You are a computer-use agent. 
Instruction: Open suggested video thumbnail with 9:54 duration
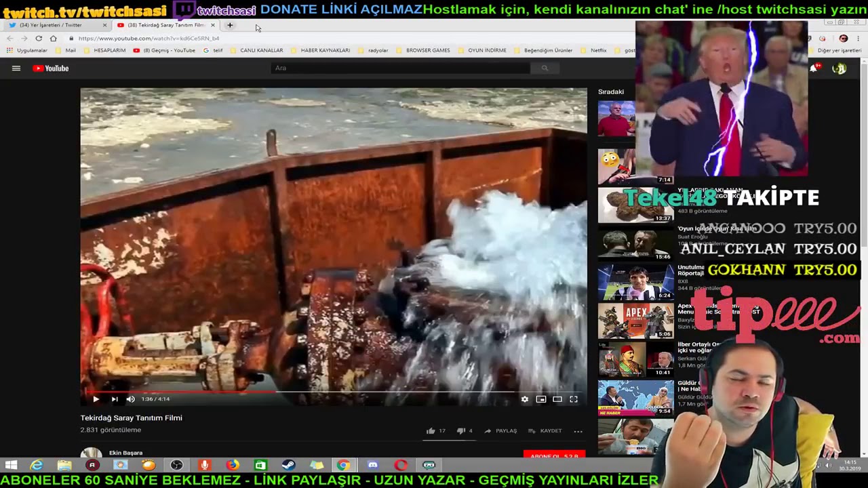pyautogui.click(x=635, y=398)
